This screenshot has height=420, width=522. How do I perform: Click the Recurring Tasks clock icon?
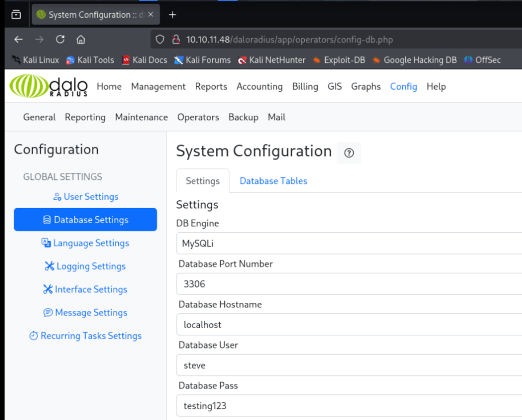pyautogui.click(x=33, y=335)
